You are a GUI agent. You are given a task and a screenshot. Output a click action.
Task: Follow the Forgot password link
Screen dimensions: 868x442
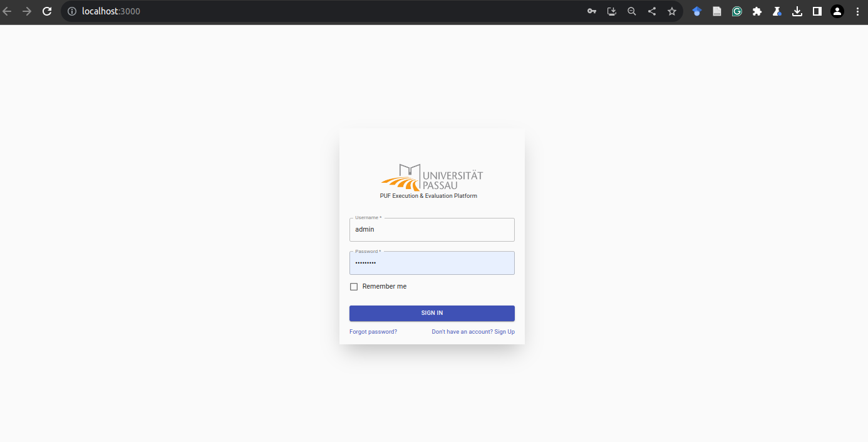[x=373, y=332]
